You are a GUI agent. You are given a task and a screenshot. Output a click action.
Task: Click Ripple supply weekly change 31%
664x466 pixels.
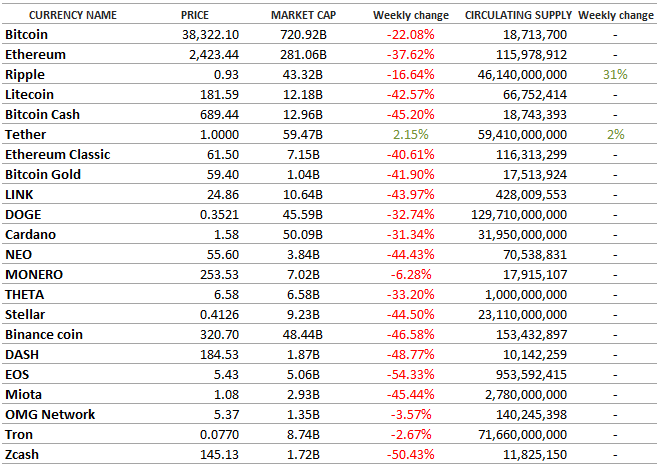coord(615,75)
